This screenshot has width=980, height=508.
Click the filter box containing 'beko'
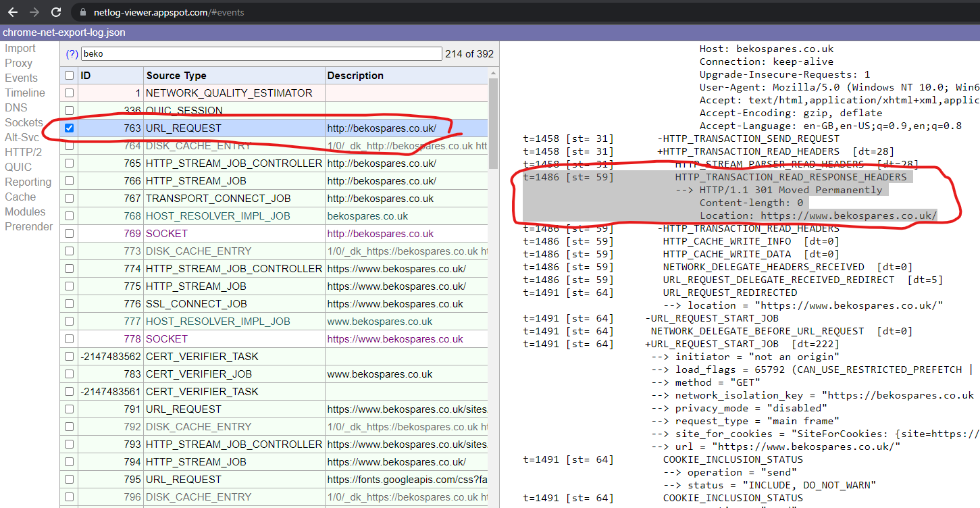(x=261, y=54)
